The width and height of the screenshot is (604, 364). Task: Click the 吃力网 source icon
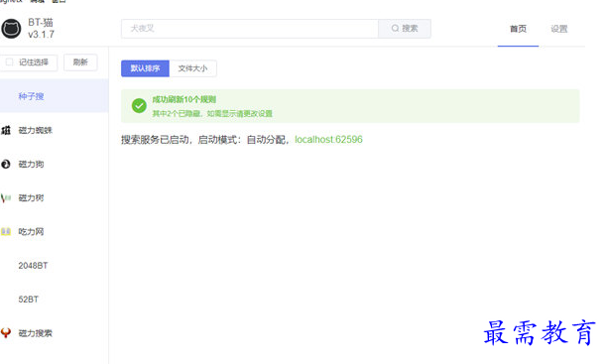pos(6,231)
